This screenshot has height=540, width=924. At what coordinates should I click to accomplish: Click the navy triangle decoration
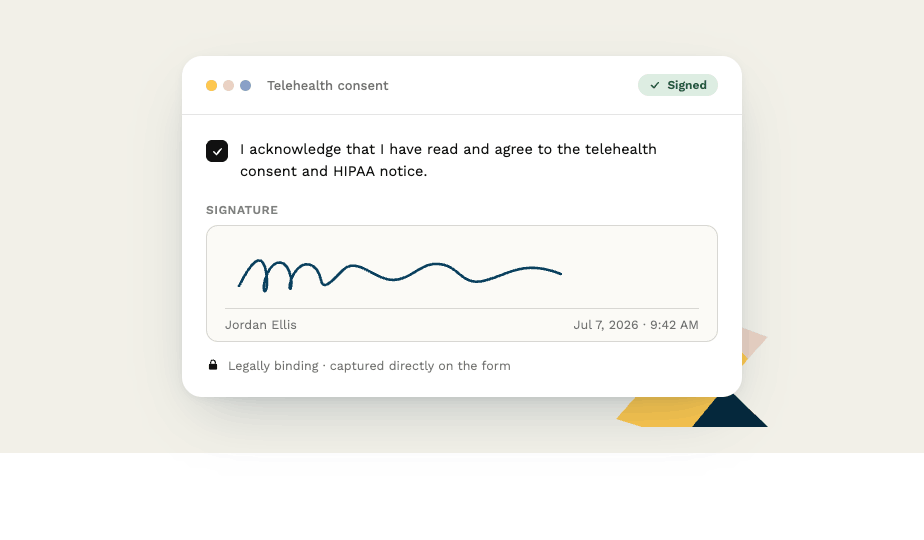731,411
